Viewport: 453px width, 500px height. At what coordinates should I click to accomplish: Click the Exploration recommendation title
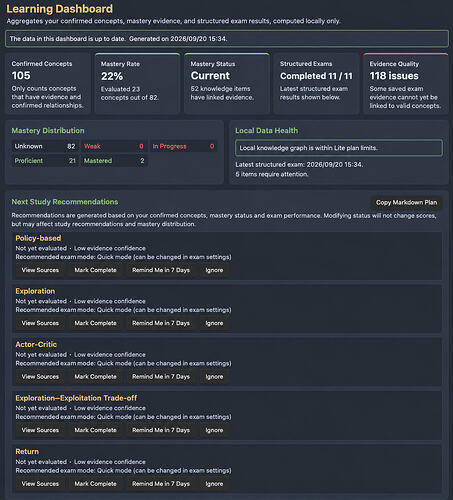point(35,291)
